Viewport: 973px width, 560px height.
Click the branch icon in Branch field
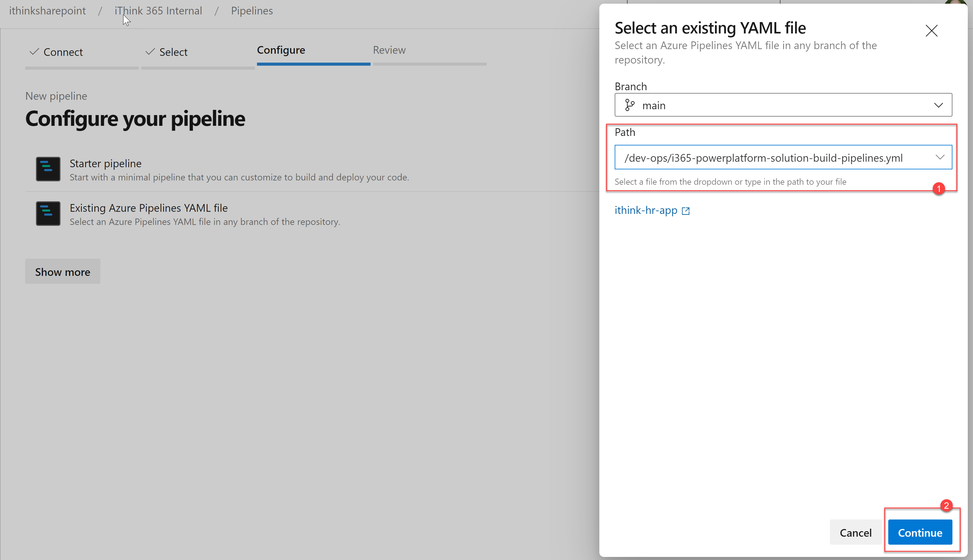[x=630, y=105]
